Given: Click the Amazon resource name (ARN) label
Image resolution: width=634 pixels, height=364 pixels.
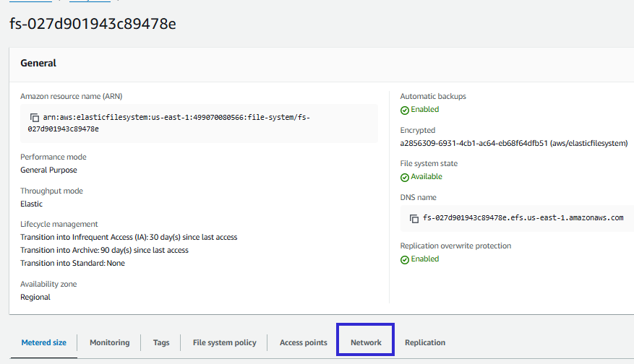Looking at the screenshot, I should tap(71, 97).
